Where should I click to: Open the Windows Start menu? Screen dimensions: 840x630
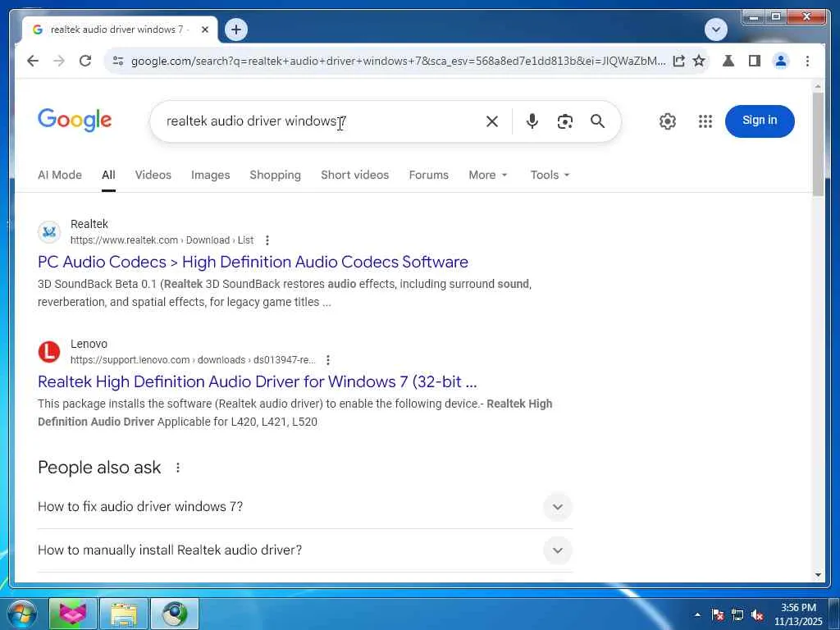pyautogui.click(x=22, y=614)
